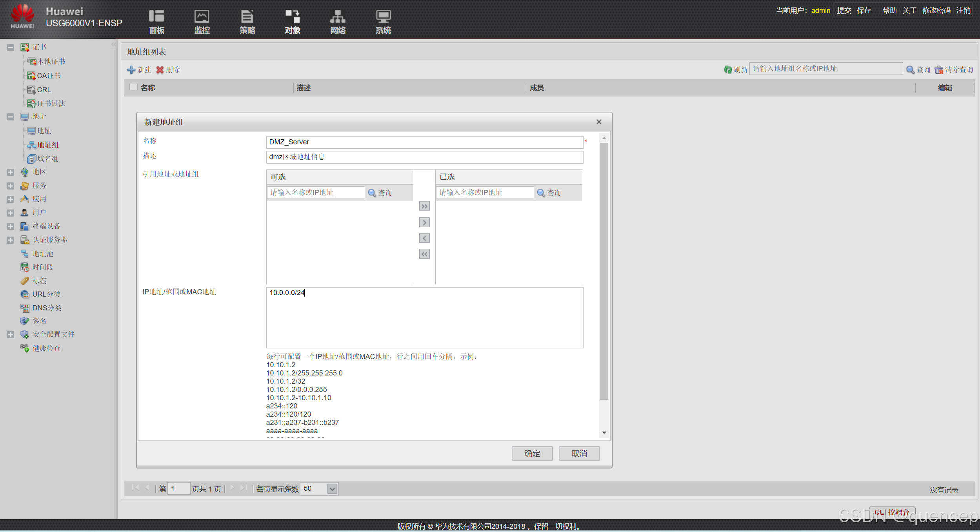980x532 pixels.
Task: Expand the 服务 tree node
Action: point(11,186)
